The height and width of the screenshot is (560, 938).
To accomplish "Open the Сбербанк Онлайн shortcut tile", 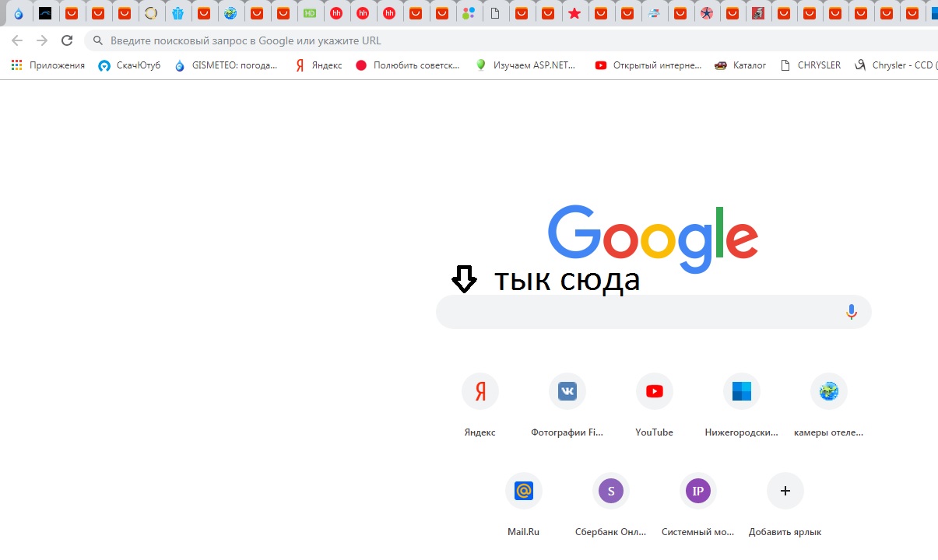I will pyautogui.click(x=610, y=491).
